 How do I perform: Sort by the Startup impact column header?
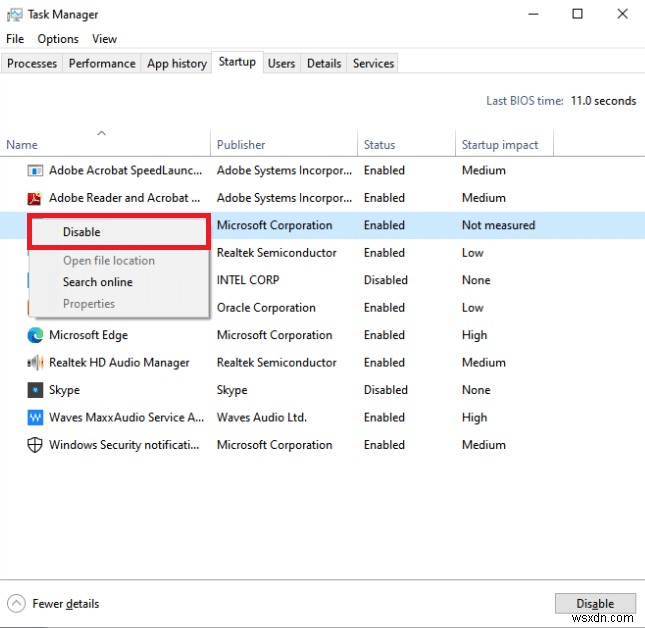pos(504,145)
